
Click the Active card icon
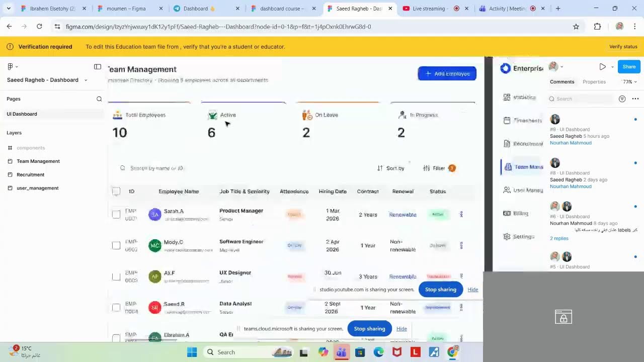[x=212, y=115]
